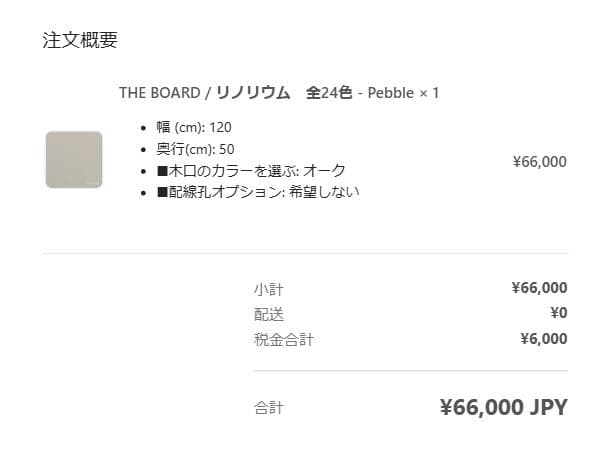Viewport: 605px width, 452px height.
Task: Click the × 1 quantity indicator
Action: click(429, 93)
